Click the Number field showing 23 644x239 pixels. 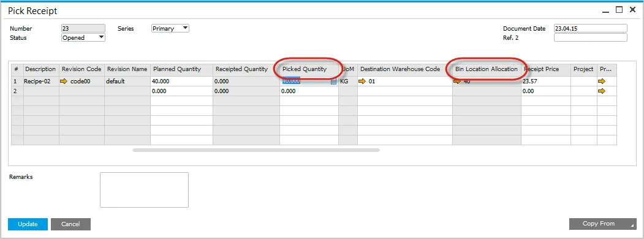(x=83, y=28)
